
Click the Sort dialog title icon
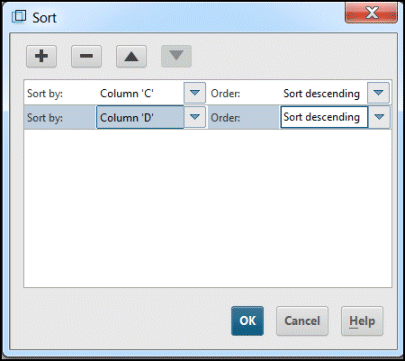(x=19, y=17)
